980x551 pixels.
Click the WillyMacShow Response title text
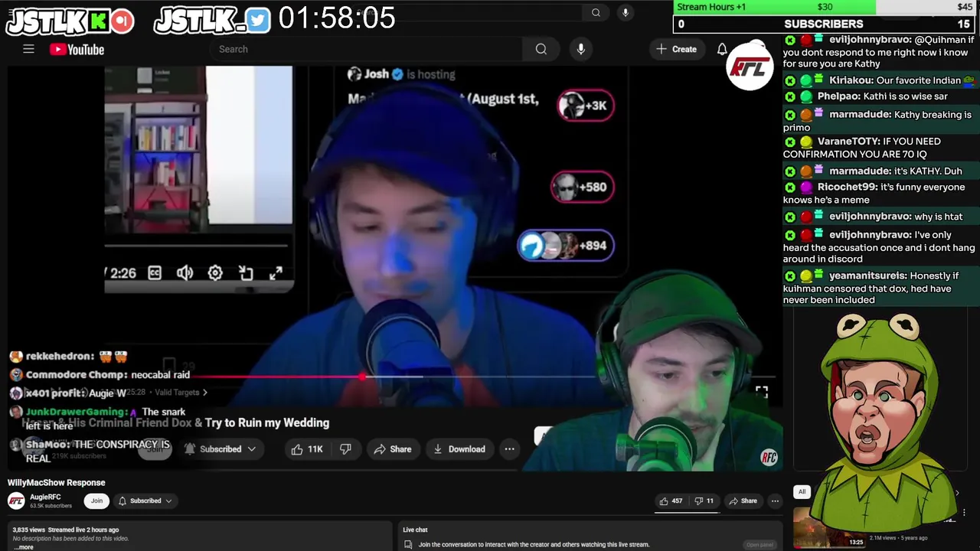point(57,483)
